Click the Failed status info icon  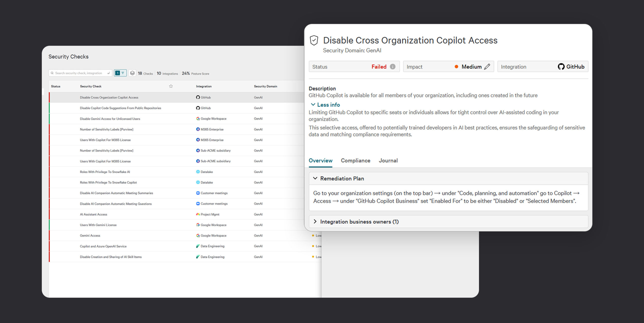click(x=392, y=67)
